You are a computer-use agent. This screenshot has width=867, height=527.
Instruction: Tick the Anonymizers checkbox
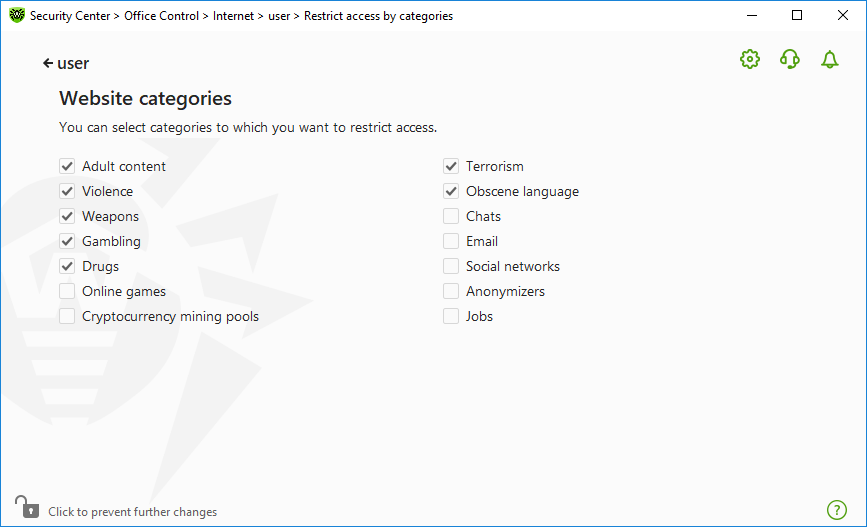451,291
